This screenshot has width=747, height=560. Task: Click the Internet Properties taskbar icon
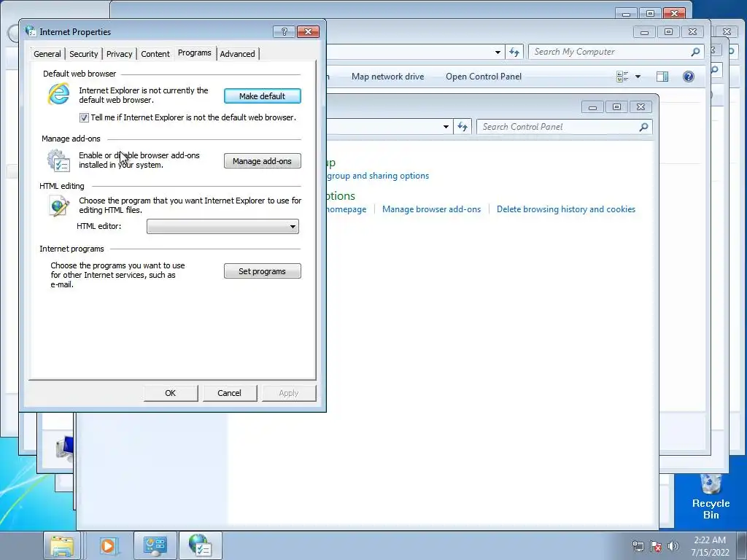(x=200, y=545)
